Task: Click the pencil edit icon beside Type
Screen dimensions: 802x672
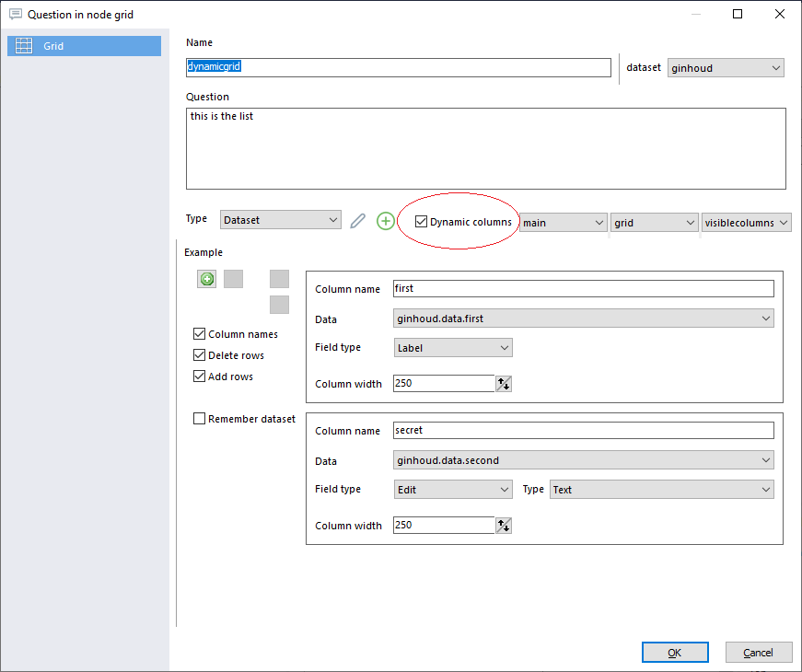Action: pos(357,221)
